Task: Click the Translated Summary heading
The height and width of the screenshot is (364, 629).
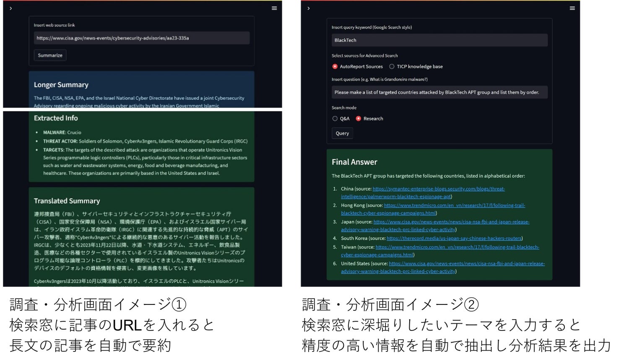Action: (x=67, y=201)
